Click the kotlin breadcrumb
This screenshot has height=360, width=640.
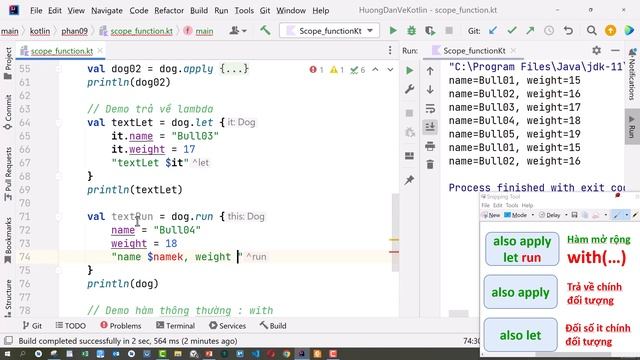tap(40, 31)
